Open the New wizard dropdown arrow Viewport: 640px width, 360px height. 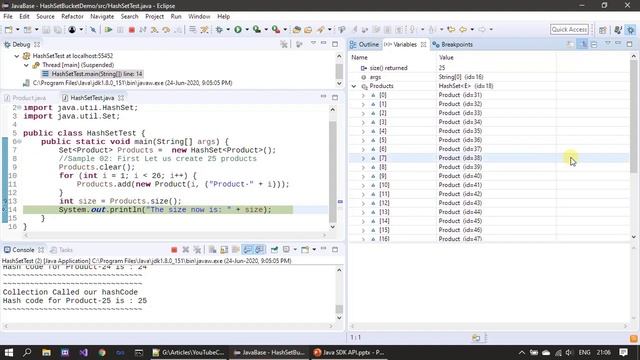[x=17, y=29]
